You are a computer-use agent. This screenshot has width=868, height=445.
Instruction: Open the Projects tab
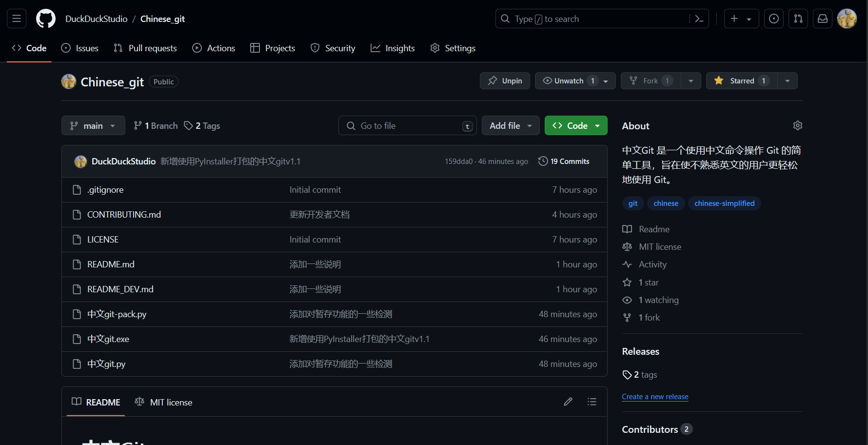[x=273, y=48]
